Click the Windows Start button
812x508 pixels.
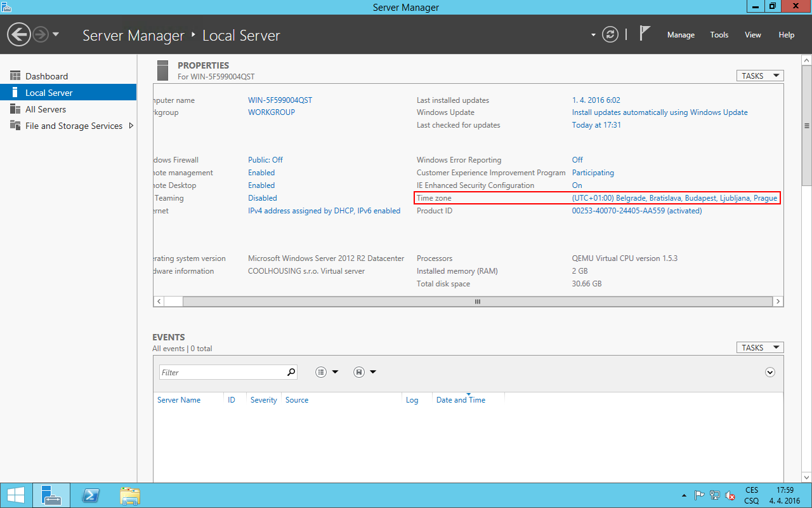pos(15,495)
